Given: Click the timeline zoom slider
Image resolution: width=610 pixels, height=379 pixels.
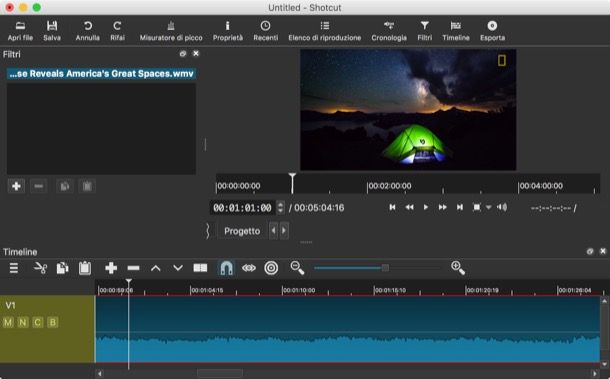Looking at the screenshot, I should pos(377,268).
